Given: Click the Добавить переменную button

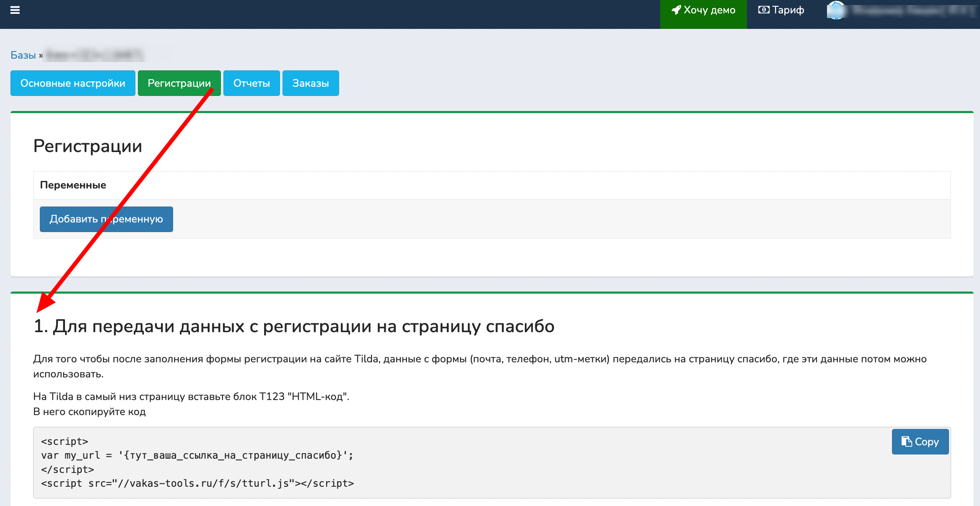Looking at the screenshot, I should (x=106, y=219).
